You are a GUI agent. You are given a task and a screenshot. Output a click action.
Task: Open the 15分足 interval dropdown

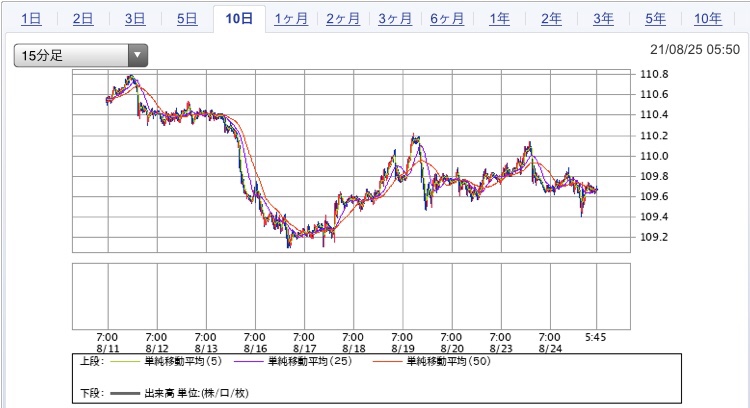tap(81, 55)
